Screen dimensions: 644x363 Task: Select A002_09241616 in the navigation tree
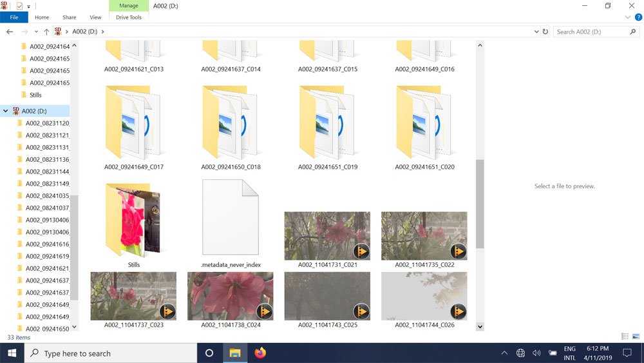[47, 244]
